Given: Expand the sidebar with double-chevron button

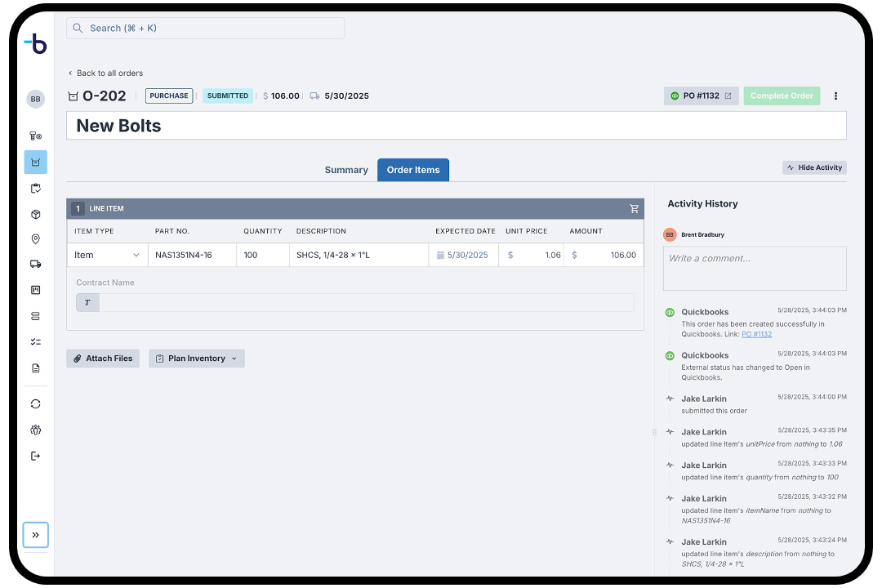Looking at the screenshot, I should 35,535.
